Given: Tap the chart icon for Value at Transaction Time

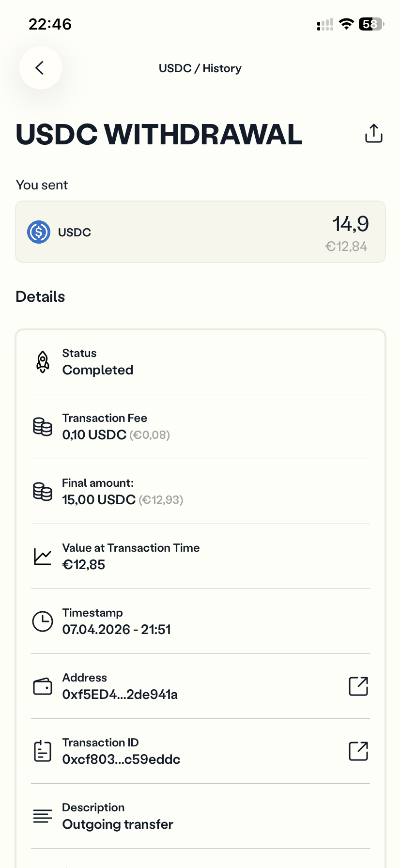Looking at the screenshot, I should pyautogui.click(x=43, y=557).
